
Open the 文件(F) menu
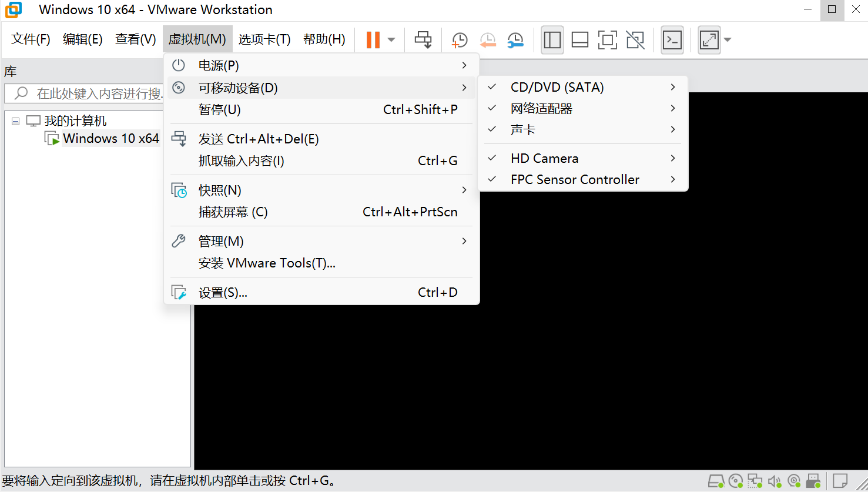31,39
